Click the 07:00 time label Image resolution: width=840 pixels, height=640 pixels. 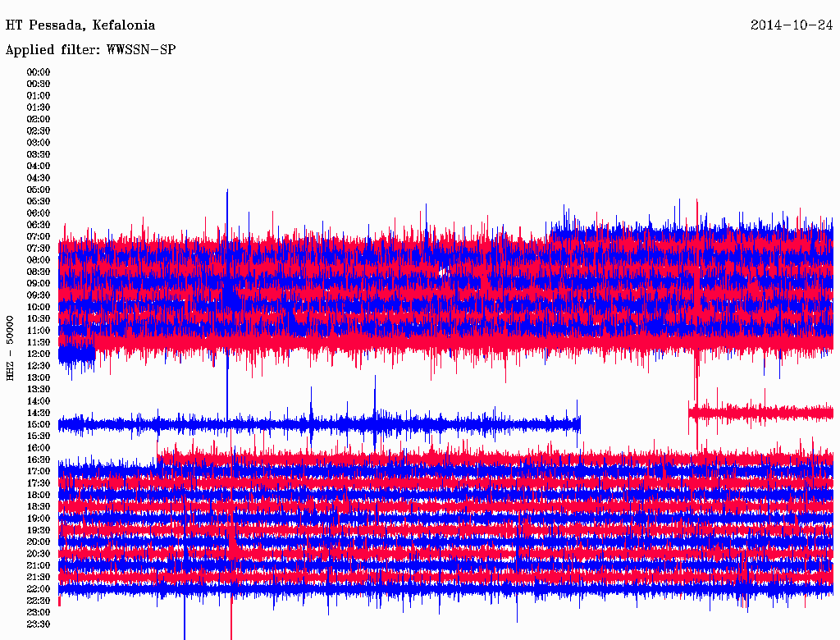(x=39, y=236)
